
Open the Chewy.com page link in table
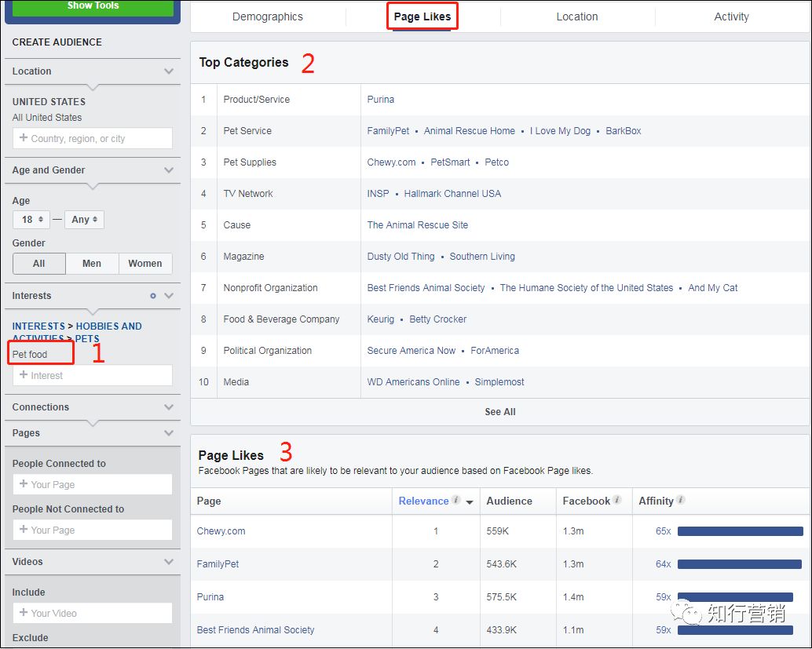[x=221, y=531]
